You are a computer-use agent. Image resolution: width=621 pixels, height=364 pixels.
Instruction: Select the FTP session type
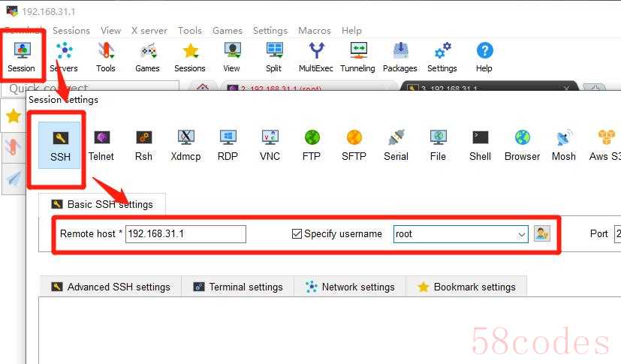point(312,145)
